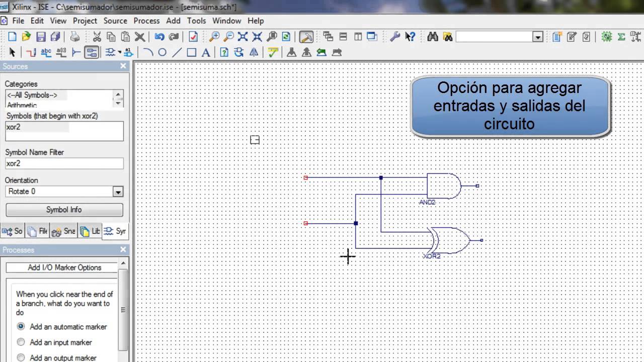Switch to the Libraries tab
Screen dimensions: 644x362
[x=90, y=231]
